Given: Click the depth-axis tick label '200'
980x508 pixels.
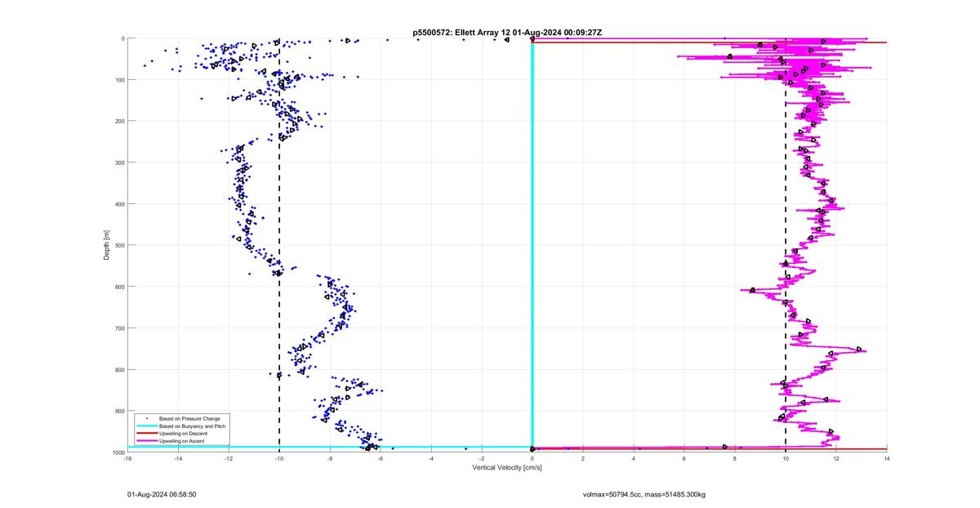Looking at the screenshot, I should 119,121.
